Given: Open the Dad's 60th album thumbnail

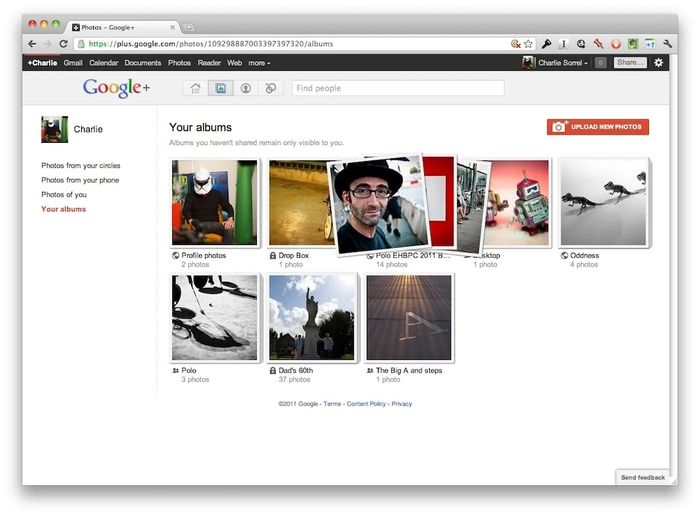Looking at the screenshot, I should pos(312,318).
